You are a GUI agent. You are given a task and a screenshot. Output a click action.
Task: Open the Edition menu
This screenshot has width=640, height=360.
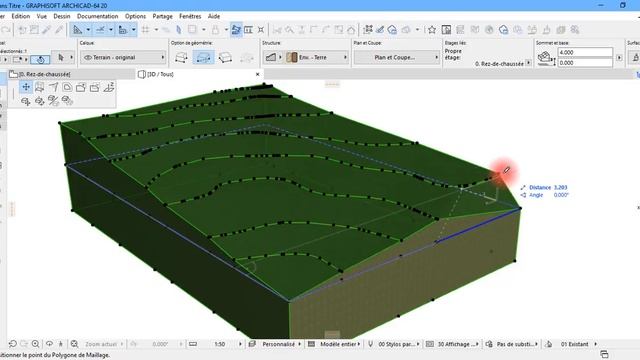(x=21, y=16)
